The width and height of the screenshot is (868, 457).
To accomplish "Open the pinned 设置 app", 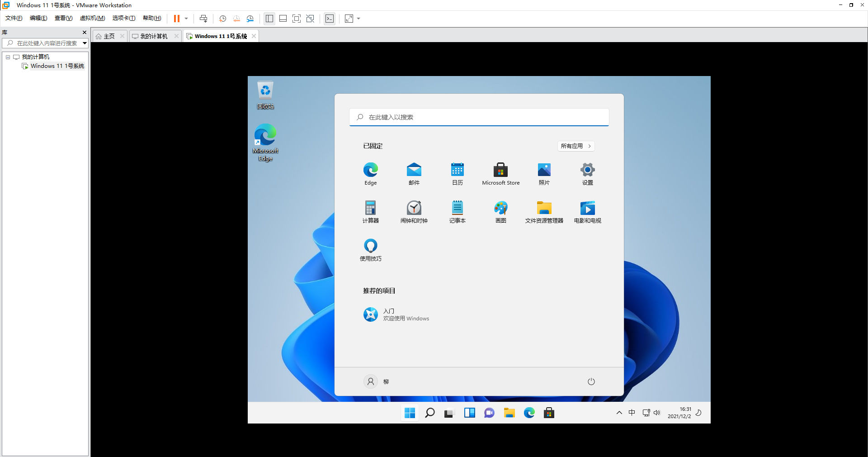I will click(588, 174).
